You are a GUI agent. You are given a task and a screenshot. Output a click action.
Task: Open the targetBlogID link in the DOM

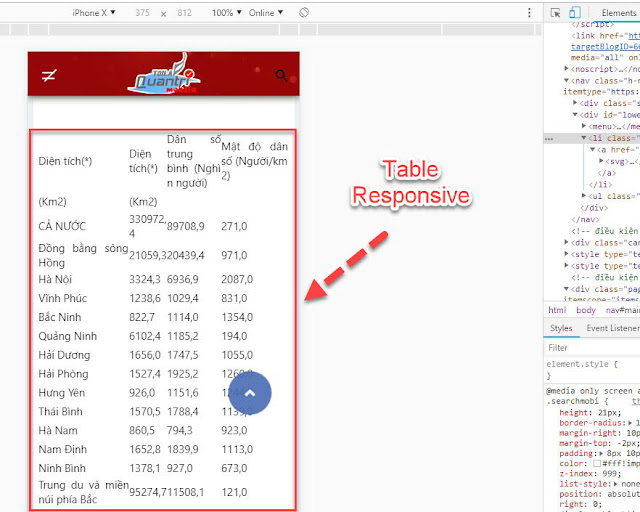tap(605, 47)
